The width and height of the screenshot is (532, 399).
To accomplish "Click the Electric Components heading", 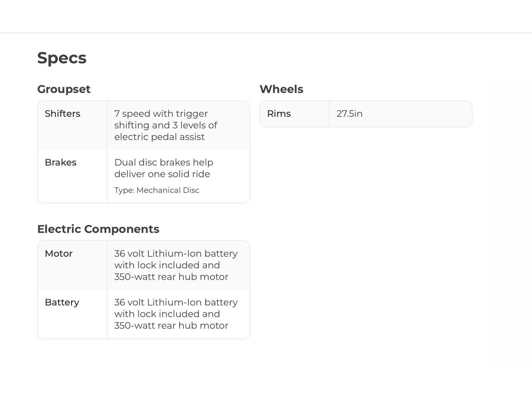I will pyautogui.click(x=98, y=229).
